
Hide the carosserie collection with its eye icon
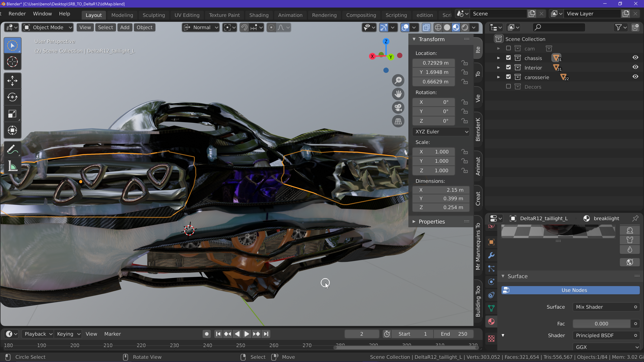(635, 77)
